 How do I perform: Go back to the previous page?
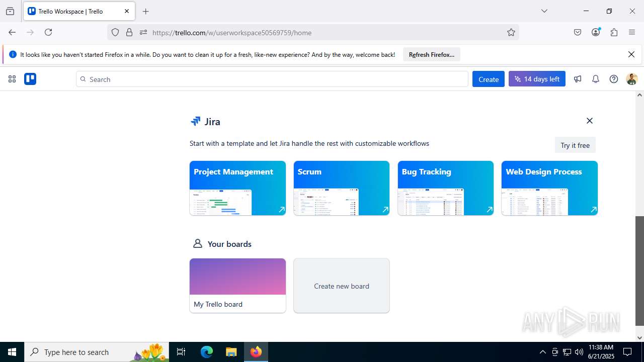pyautogui.click(x=12, y=32)
